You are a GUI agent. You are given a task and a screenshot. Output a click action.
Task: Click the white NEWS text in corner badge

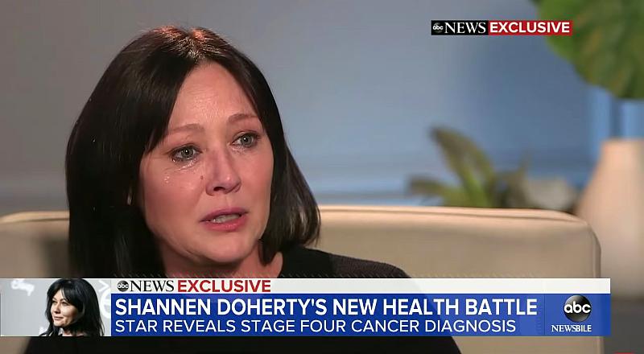[x=465, y=28]
